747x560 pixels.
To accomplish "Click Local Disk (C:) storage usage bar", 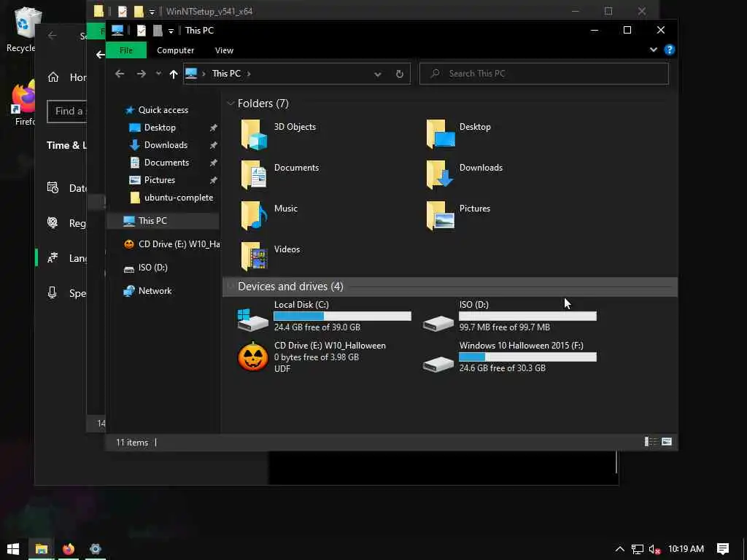I will (x=342, y=316).
